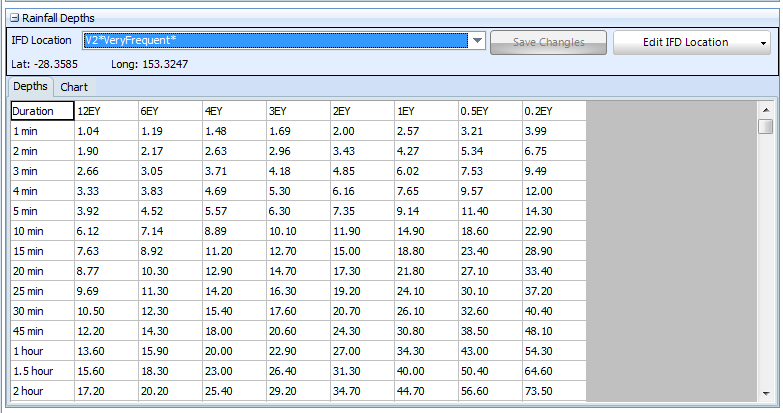This screenshot has height=413, width=783.
Task: Switch to the Chart tab
Action: tap(74, 87)
